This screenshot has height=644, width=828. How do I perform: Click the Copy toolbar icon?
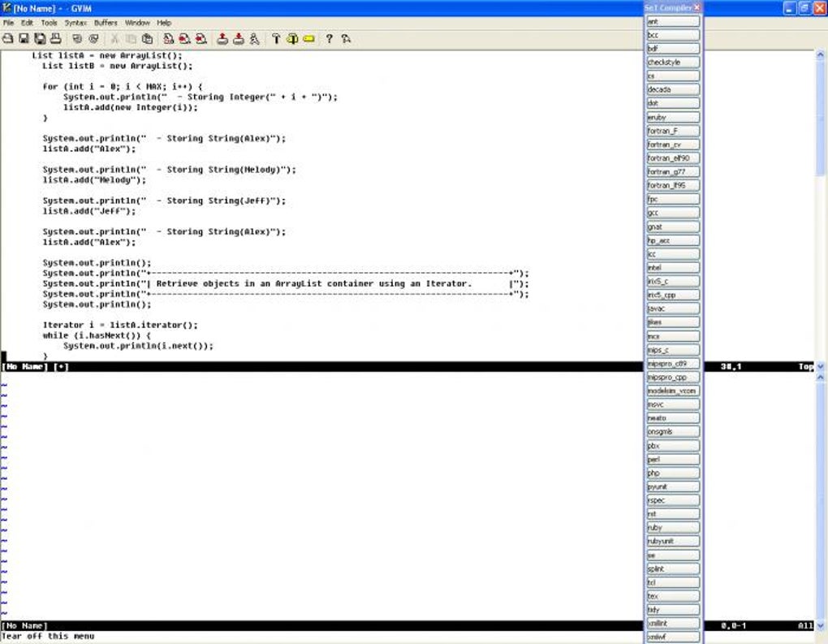(x=131, y=38)
